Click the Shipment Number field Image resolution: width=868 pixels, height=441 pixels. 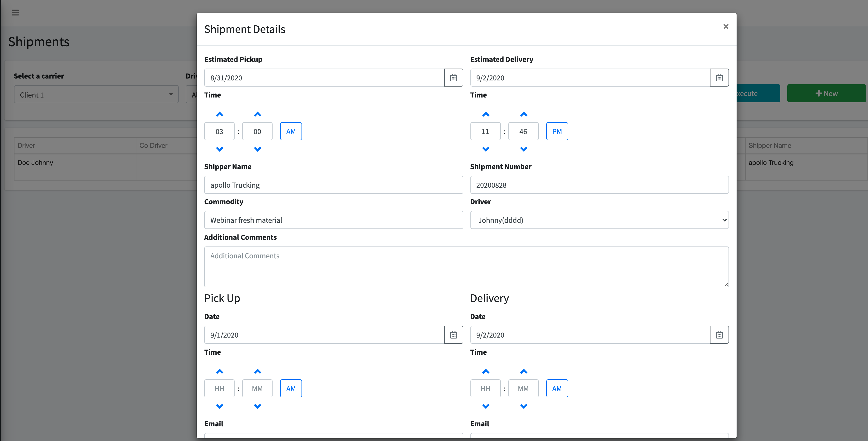[599, 185]
